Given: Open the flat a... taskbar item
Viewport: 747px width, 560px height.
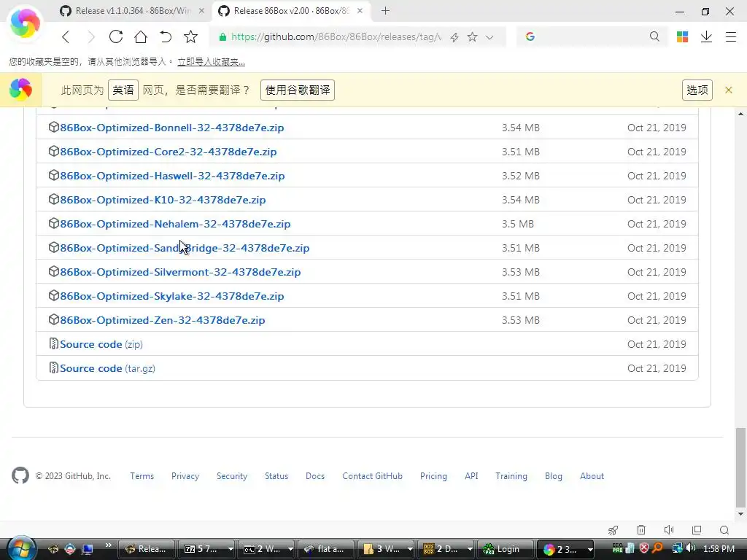Looking at the screenshot, I should pos(325,549).
